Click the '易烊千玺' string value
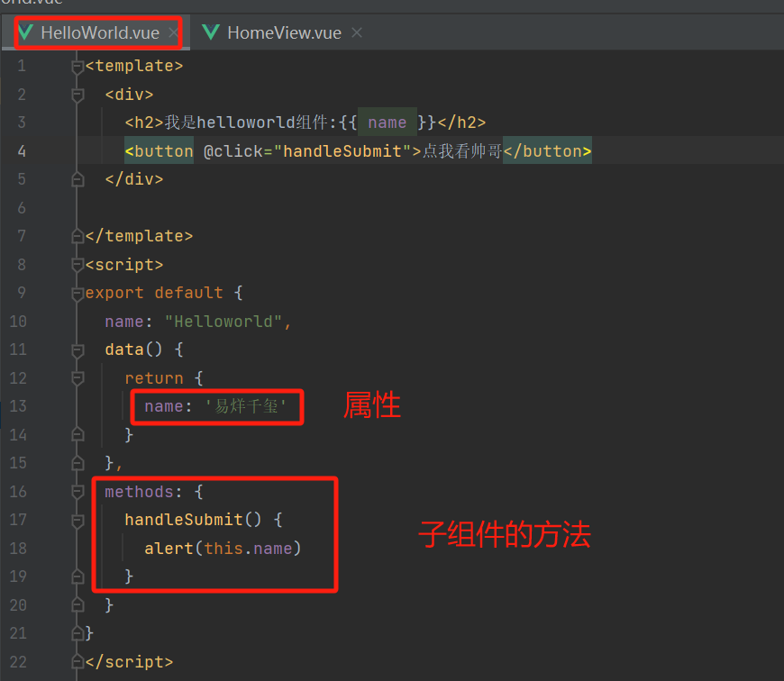The width and height of the screenshot is (784, 681). (x=245, y=406)
